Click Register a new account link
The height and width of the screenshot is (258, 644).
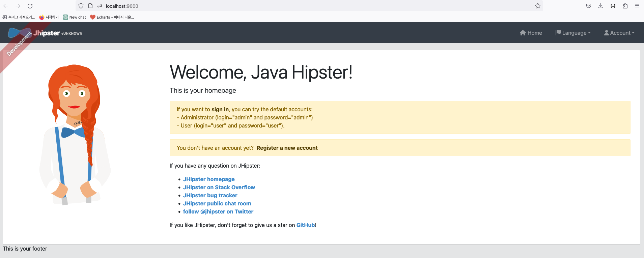tap(287, 148)
